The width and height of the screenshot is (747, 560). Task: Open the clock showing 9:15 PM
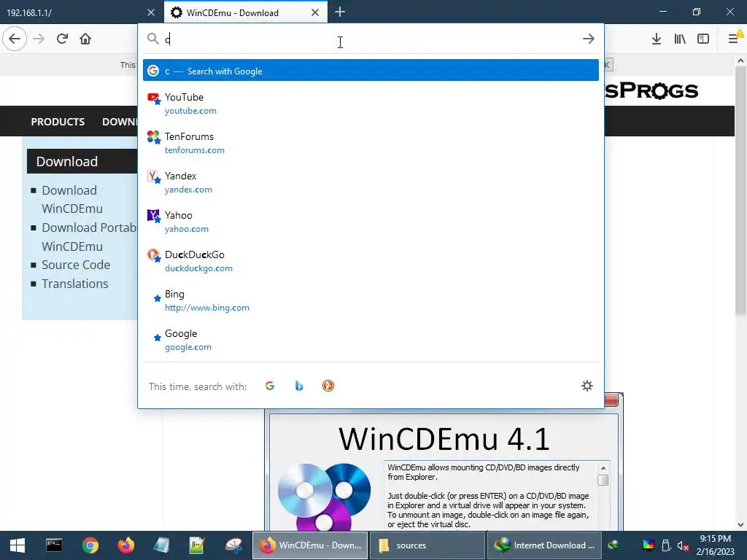[x=715, y=545]
